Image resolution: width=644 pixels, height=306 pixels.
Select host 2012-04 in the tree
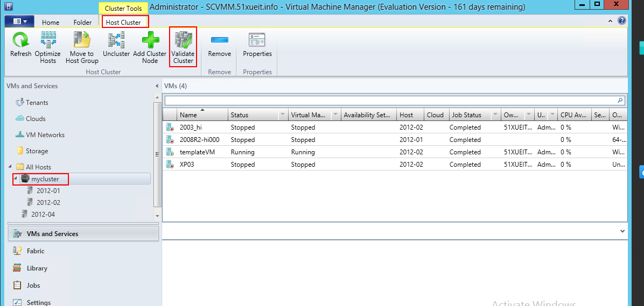tap(43, 214)
